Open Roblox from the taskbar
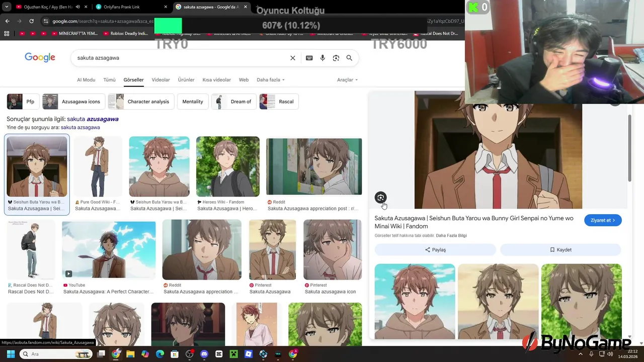Image resolution: width=644 pixels, height=362 pixels. click(x=249, y=354)
